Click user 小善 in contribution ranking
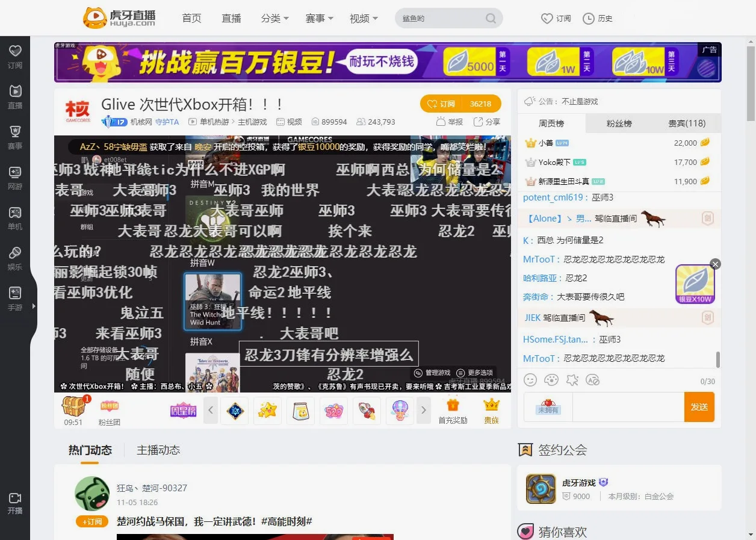The image size is (756, 540). point(546,143)
